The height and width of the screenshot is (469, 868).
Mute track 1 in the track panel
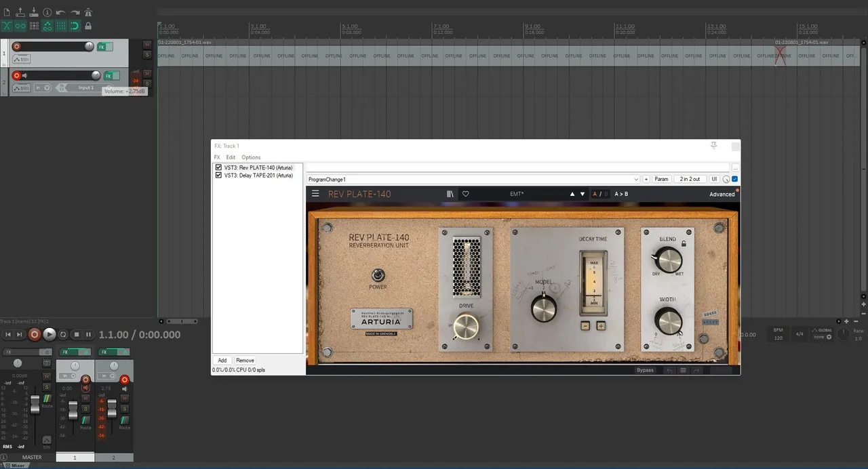click(147, 45)
